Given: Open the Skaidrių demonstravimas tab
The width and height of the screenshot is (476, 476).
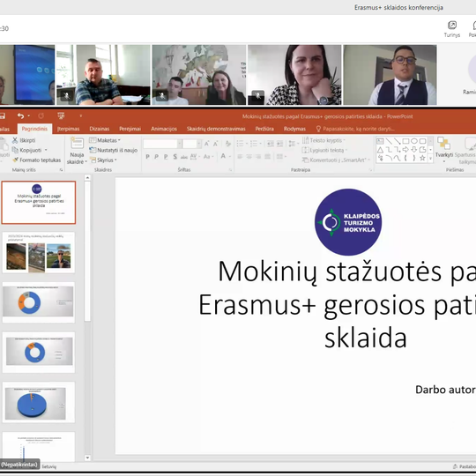Looking at the screenshot, I should [x=216, y=129].
